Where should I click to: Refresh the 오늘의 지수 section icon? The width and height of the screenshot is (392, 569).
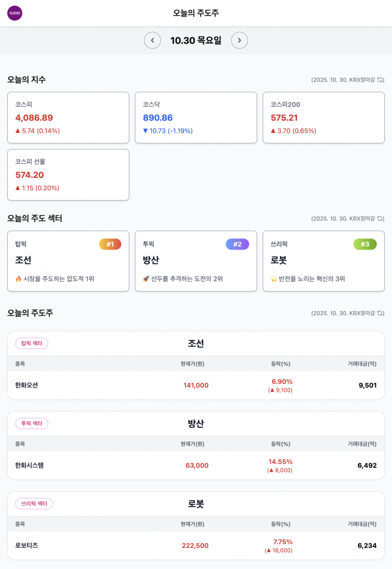tap(380, 80)
